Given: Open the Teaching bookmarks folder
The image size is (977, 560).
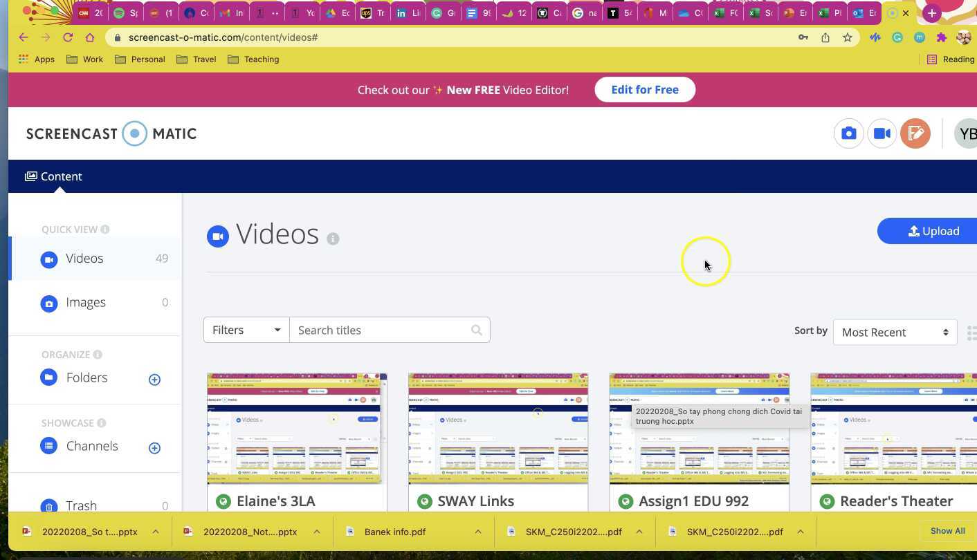Looking at the screenshot, I should tap(253, 59).
